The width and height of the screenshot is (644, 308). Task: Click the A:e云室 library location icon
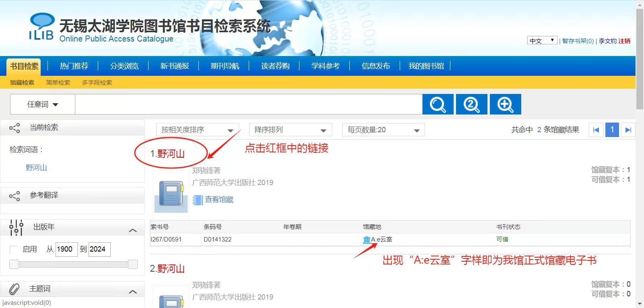366,239
